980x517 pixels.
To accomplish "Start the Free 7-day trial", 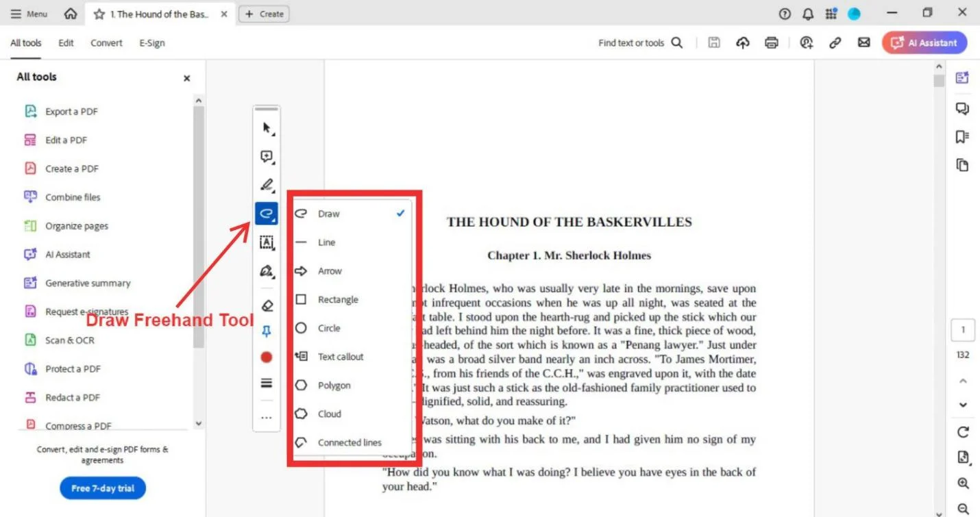I will click(103, 488).
